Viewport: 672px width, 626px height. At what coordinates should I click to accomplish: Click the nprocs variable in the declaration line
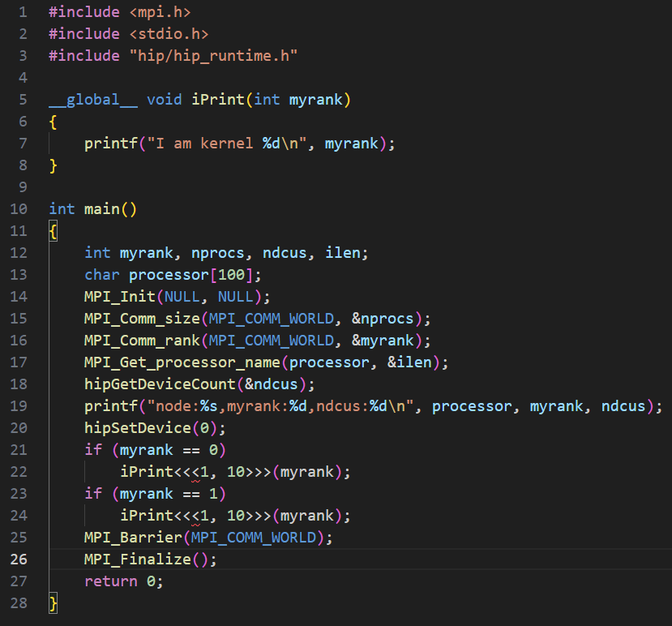coord(218,253)
